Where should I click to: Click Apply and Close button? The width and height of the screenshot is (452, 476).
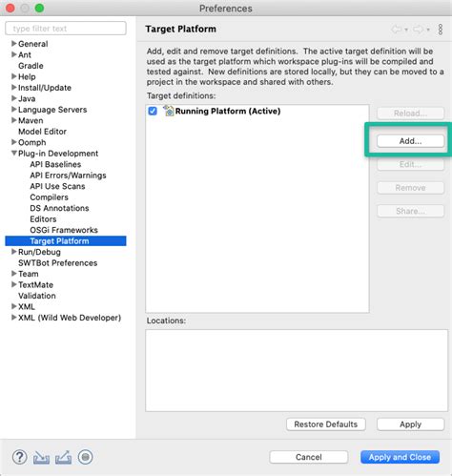coord(400,457)
